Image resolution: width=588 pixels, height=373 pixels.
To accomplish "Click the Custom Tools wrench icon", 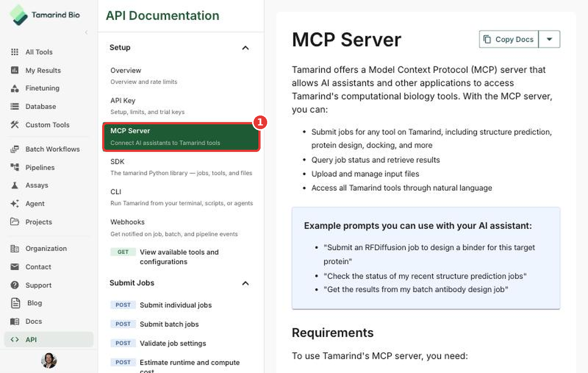I will [x=15, y=125].
